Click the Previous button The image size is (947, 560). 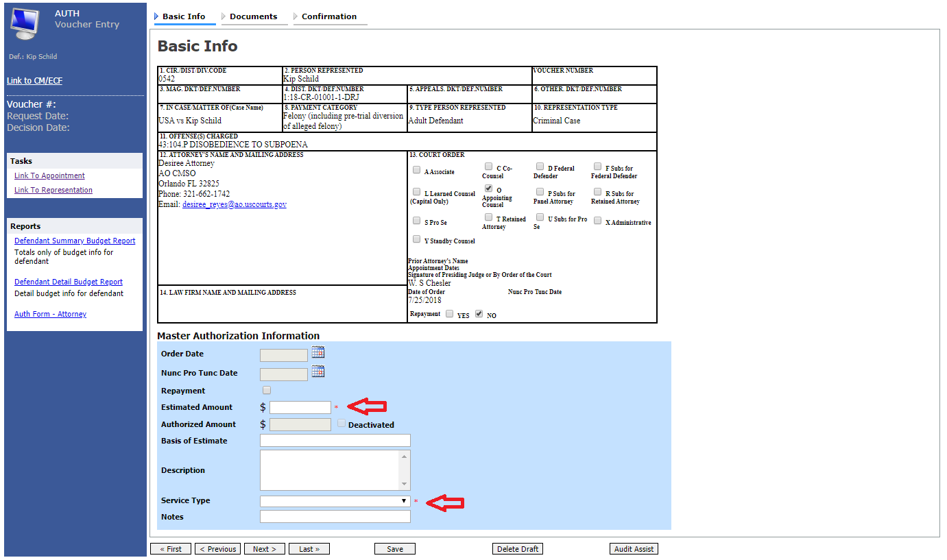tap(218, 549)
